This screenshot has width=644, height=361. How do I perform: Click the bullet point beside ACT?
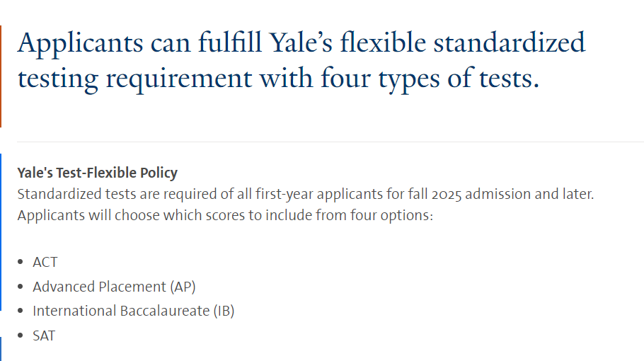pyautogui.click(x=21, y=262)
